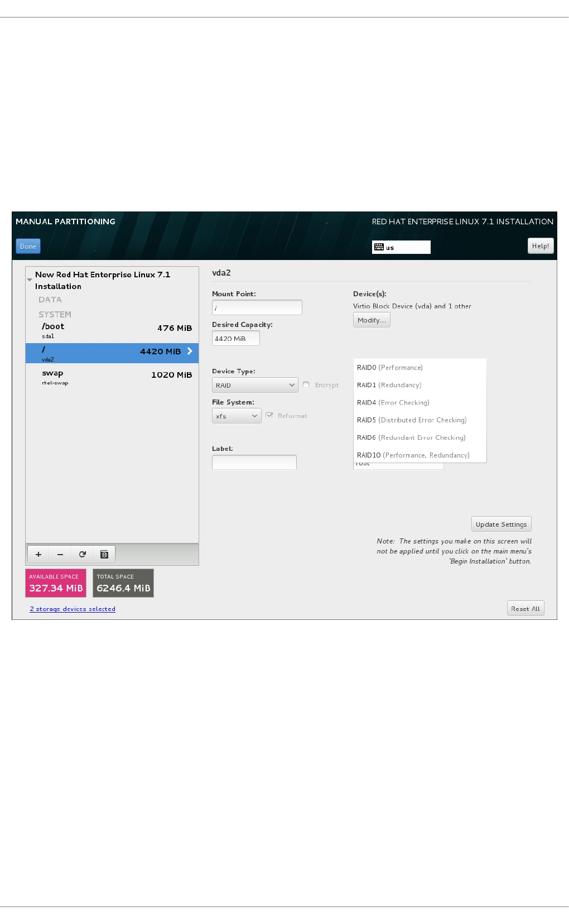569x924 pixels.
Task: Click the TOTAL SPACE 6246.4 MiB box
Action: point(123,583)
